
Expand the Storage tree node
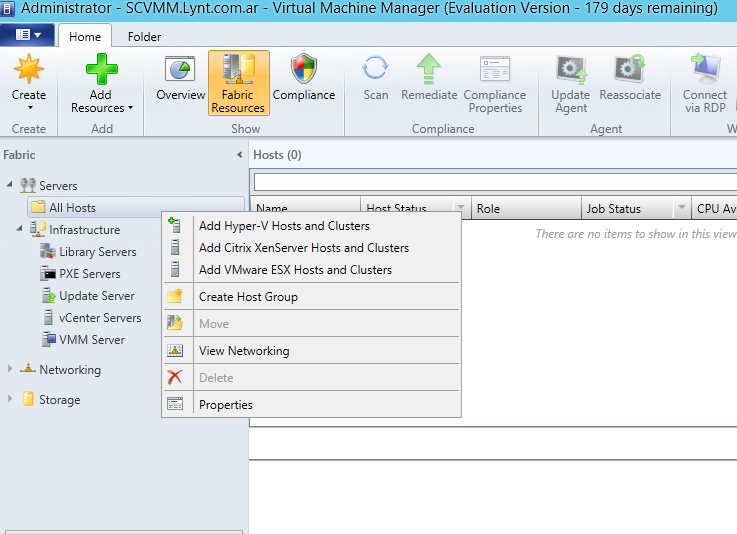click(9, 399)
